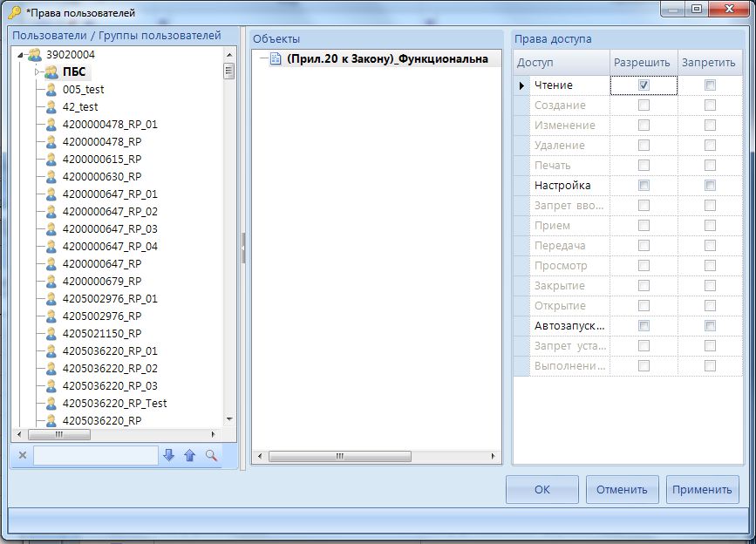756x544 pixels.
Task: Click the X clear search icon
Action: 23,455
